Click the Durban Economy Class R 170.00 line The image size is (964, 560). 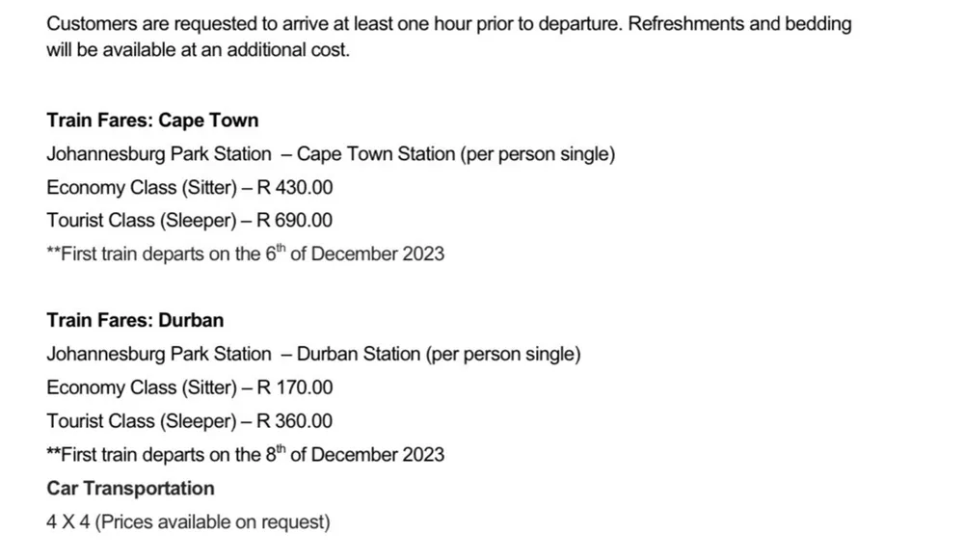point(189,387)
